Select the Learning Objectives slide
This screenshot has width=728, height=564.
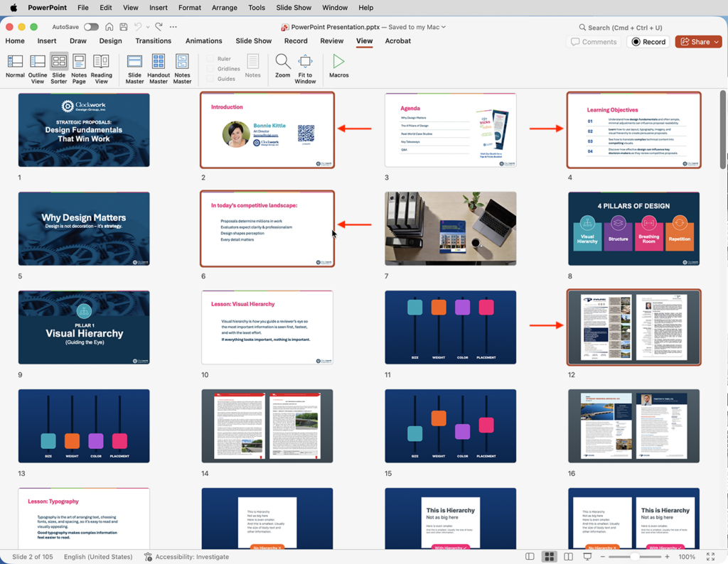click(x=633, y=130)
